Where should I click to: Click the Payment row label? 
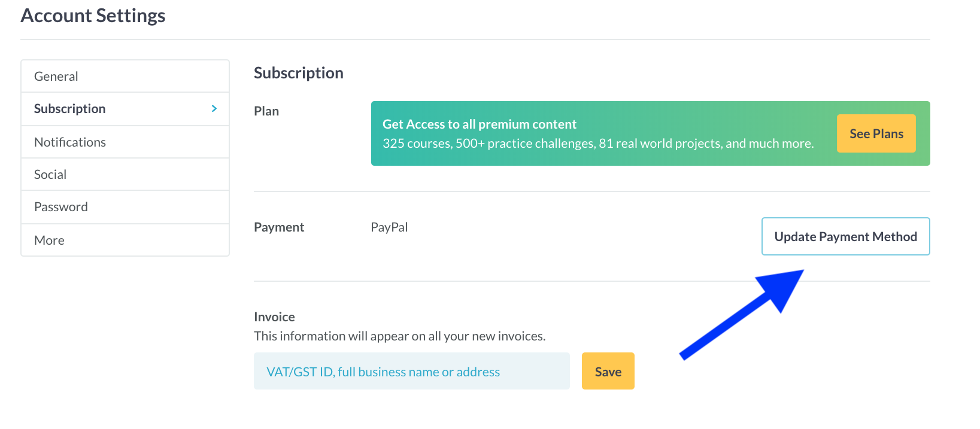point(279,227)
